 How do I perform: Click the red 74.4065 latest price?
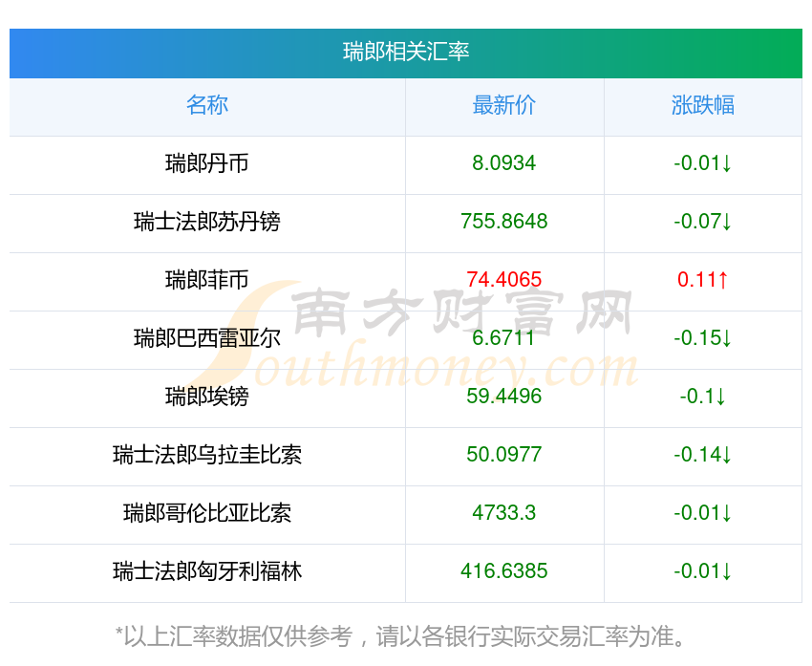(504, 280)
